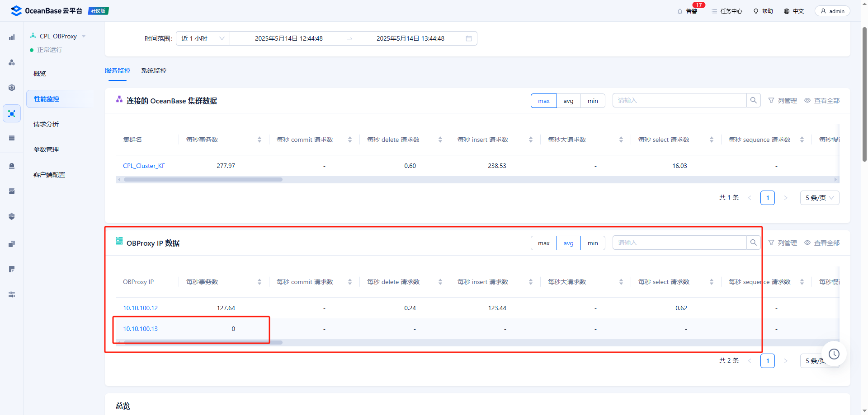The image size is (868, 415).
Task: Click search icon in OBProxy IP table
Action: pos(753,242)
